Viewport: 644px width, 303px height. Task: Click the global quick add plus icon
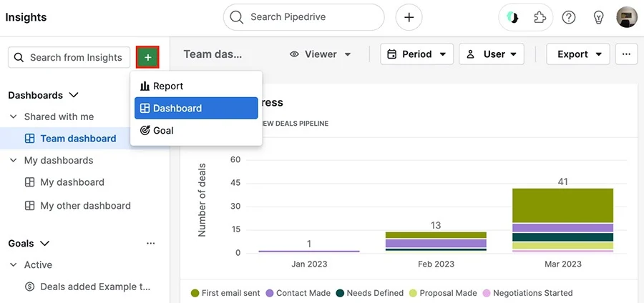(409, 18)
